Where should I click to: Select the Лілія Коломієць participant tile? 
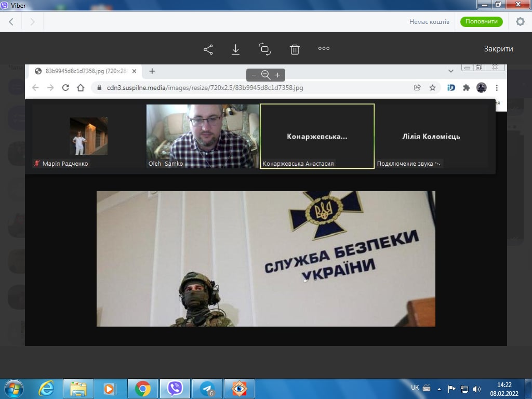[431, 136]
